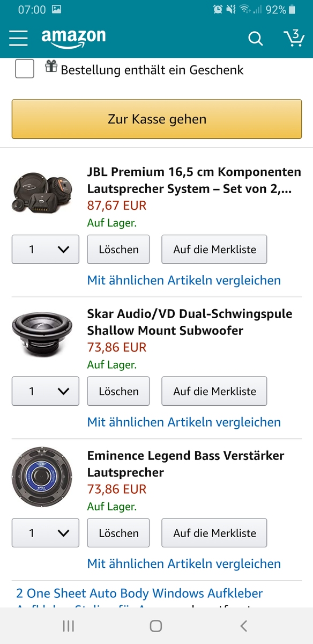This screenshot has height=644, width=313.
Task: Open quantity dropdown for JBL speaker system
Action: click(46, 250)
